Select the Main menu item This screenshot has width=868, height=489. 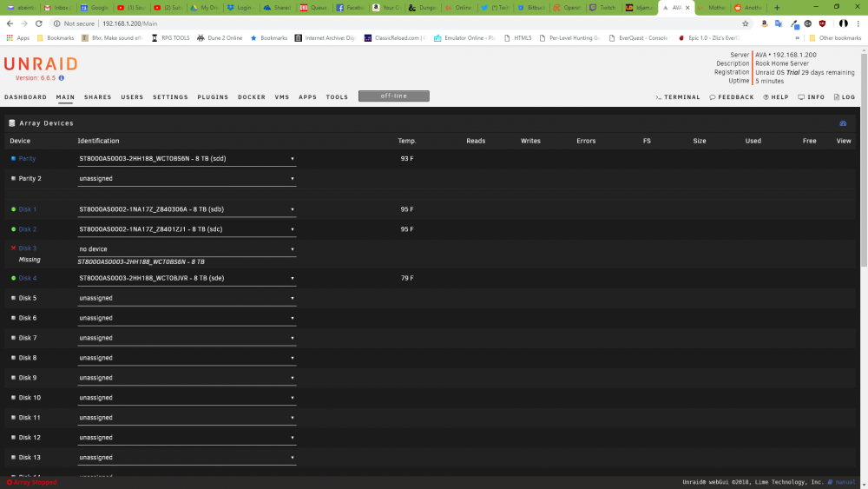click(x=65, y=97)
